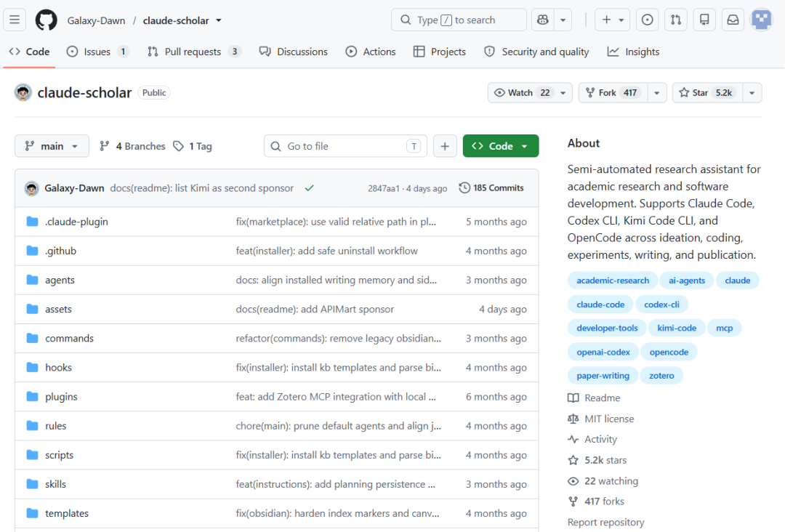Open notifications inbox icon

coord(733,20)
